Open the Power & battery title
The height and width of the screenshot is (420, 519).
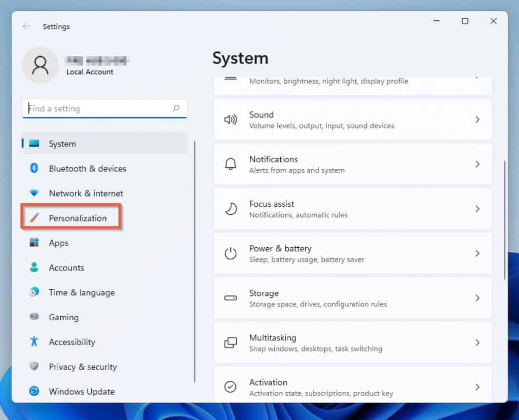280,249
